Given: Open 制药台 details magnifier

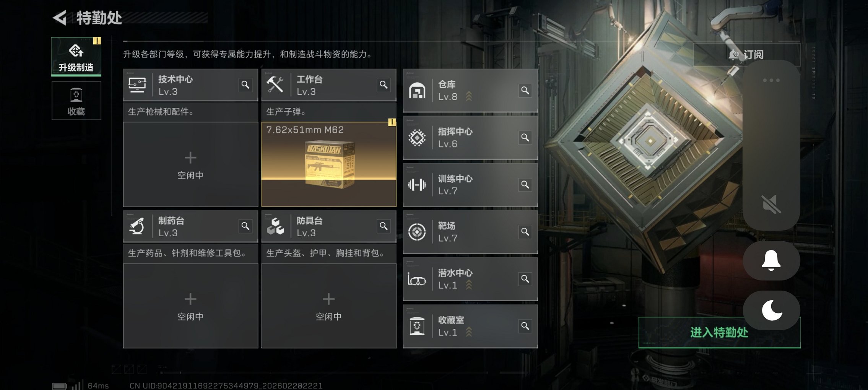Looking at the screenshot, I should pos(245,226).
